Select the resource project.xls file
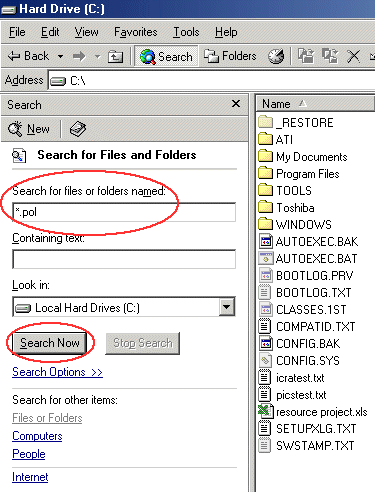 [313, 412]
